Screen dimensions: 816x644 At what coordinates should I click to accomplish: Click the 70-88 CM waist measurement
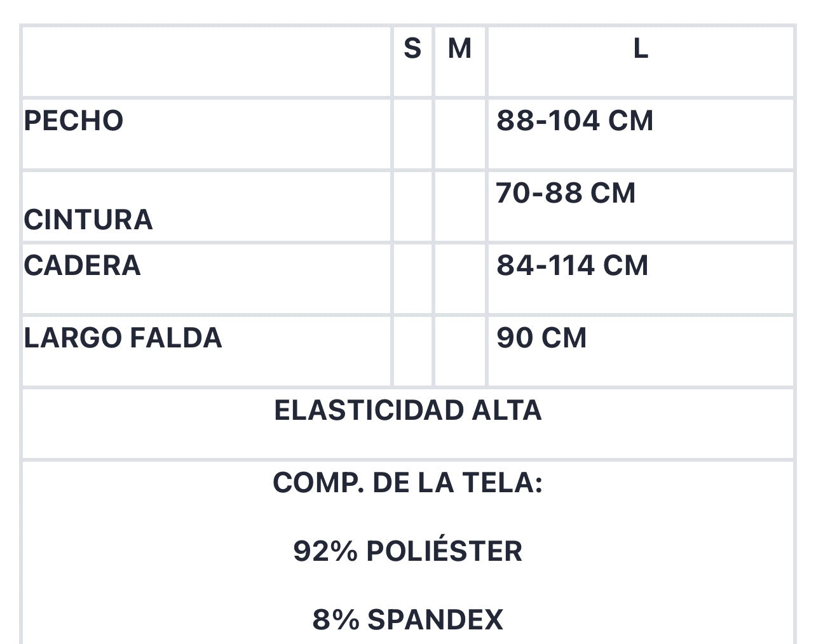[x=566, y=193]
